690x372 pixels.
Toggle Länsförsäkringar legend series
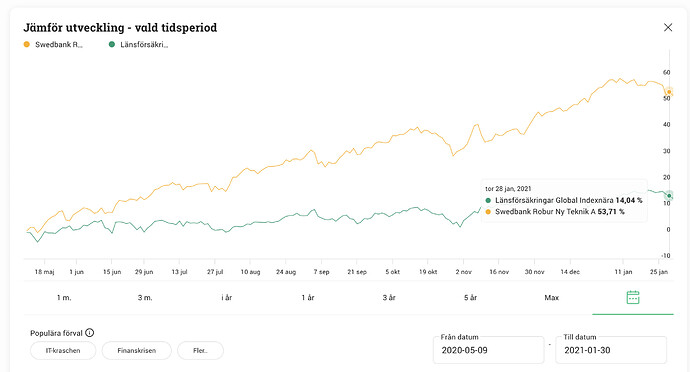pos(138,44)
